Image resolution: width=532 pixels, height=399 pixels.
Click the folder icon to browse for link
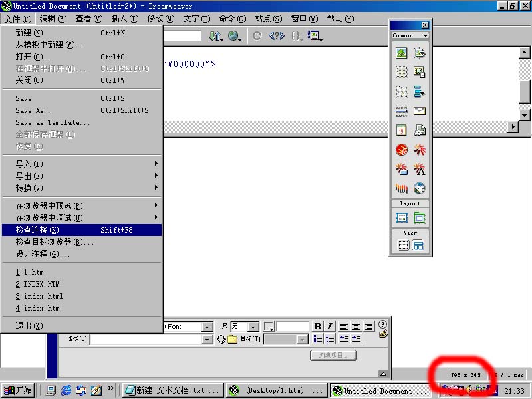pyautogui.click(x=232, y=339)
